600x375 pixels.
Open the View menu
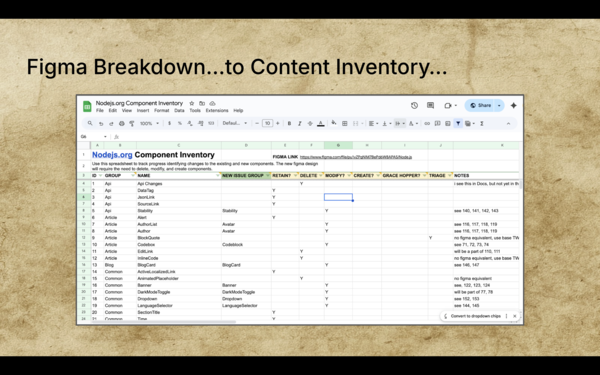tap(127, 111)
